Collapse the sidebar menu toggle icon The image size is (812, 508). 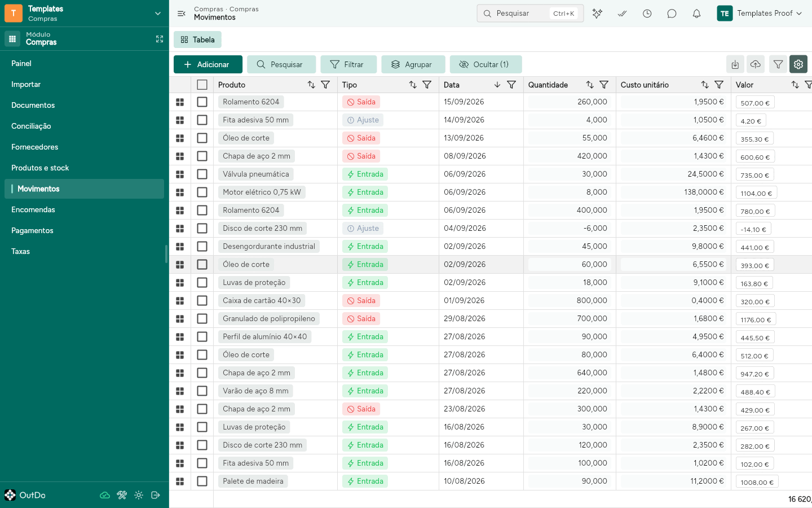click(181, 14)
